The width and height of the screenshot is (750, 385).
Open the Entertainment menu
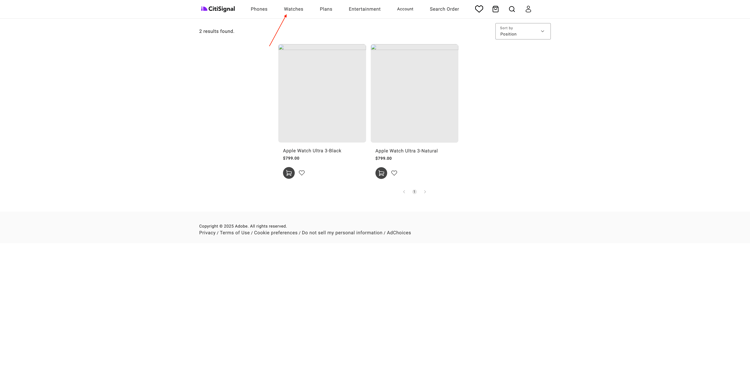tap(364, 9)
